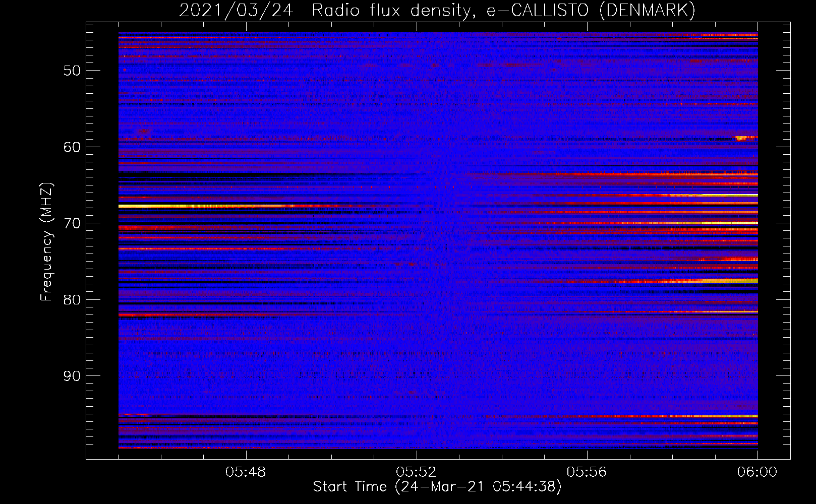Click the 80 MHz frequency tick label
The height and width of the screenshot is (504, 816).
pos(72,300)
